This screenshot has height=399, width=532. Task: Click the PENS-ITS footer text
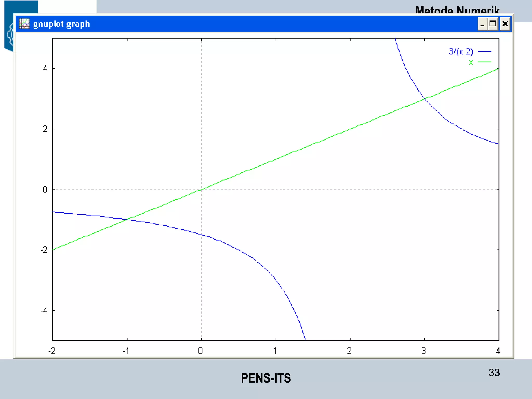266,378
